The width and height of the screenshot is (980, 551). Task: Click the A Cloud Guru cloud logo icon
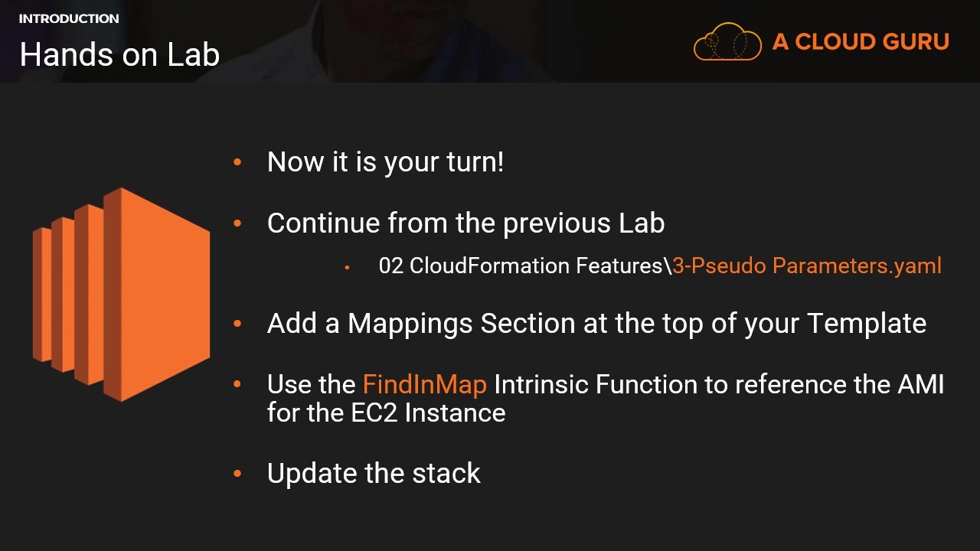(727, 41)
